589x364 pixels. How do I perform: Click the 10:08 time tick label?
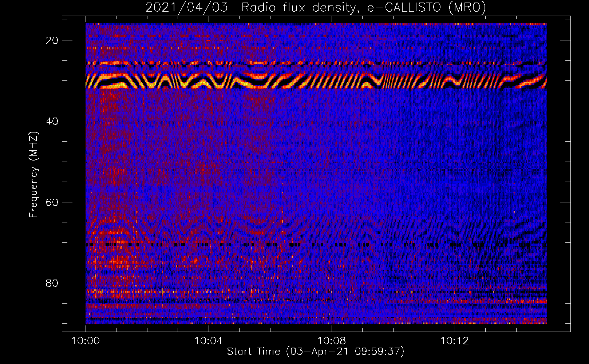click(332, 341)
